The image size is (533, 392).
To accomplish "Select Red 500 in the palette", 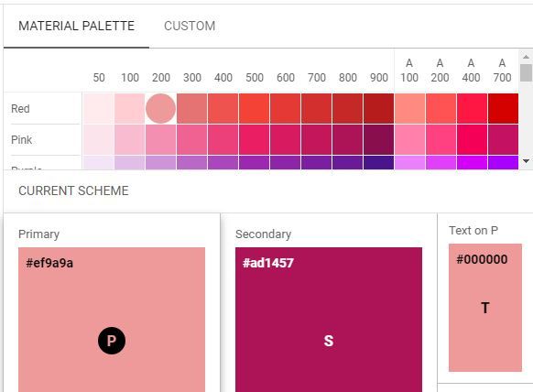I will [x=255, y=108].
